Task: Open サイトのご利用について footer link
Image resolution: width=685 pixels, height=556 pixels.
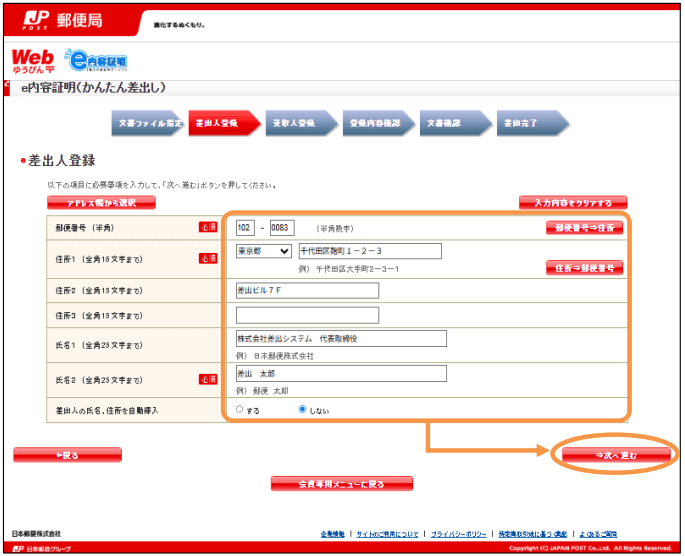Action: click(x=387, y=534)
